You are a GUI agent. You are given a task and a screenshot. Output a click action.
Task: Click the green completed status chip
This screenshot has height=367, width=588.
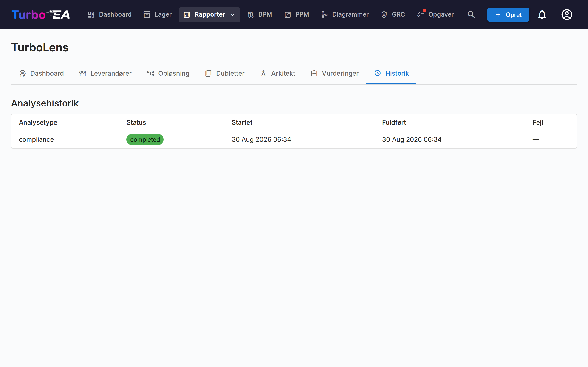[145, 139]
